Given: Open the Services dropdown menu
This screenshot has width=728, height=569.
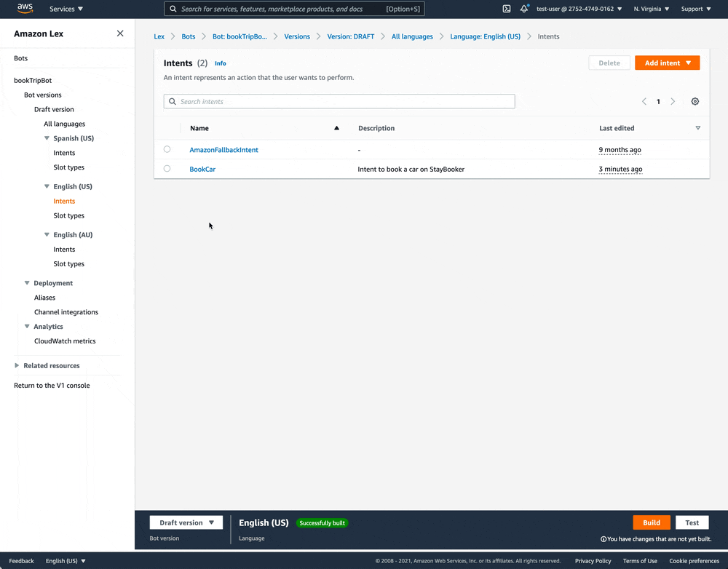Looking at the screenshot, I should click(66, 9).
